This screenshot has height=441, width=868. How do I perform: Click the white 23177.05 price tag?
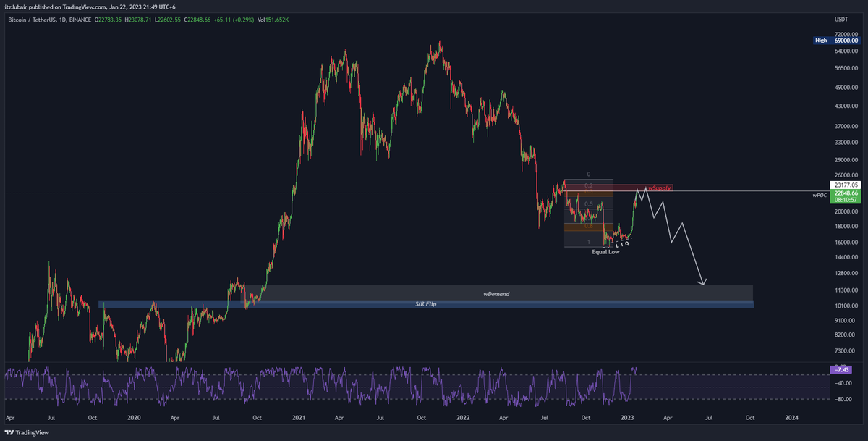[x=845, y=185]
